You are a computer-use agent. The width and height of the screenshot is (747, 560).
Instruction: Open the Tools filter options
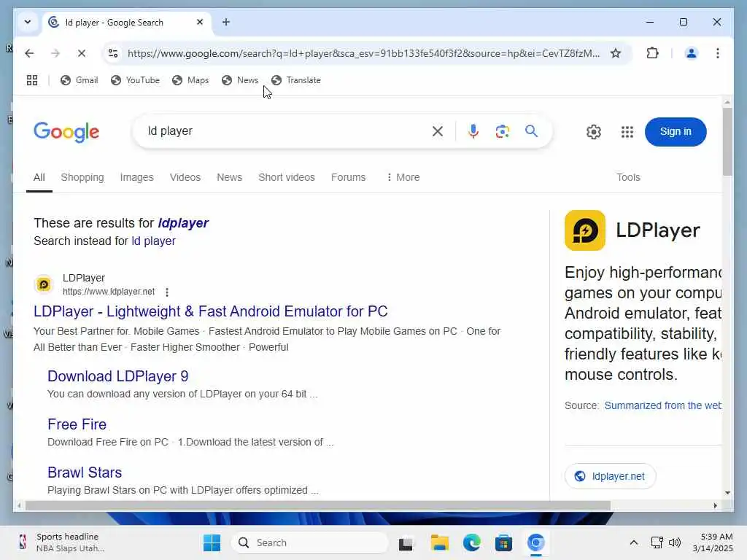pyautogui.click(x=628, y=178)
